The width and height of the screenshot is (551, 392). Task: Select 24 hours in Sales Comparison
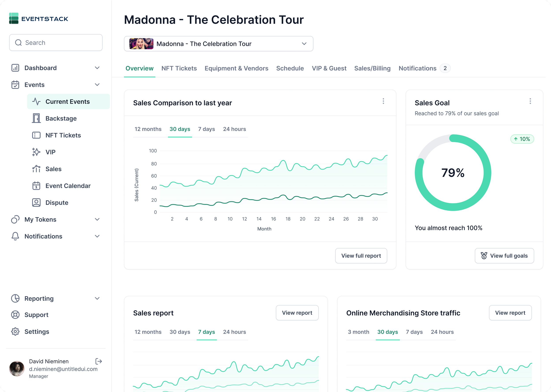[x=235, y=129]
